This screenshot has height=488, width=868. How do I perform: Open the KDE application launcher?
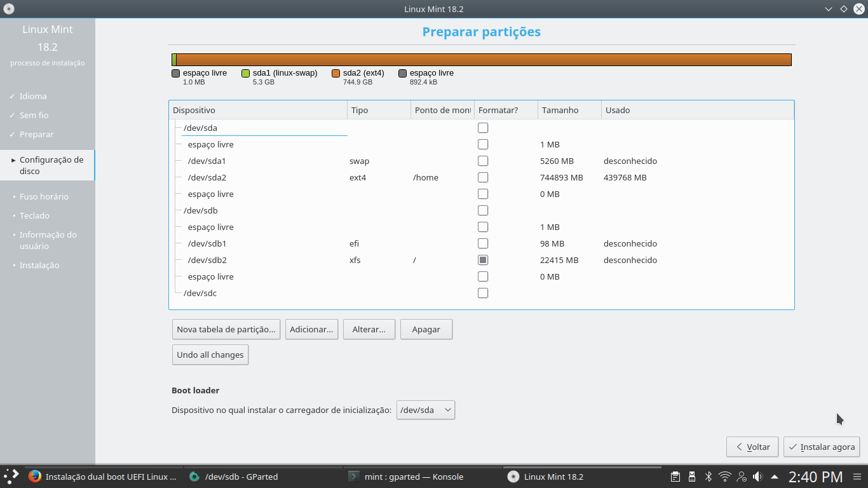click(11, 477)
